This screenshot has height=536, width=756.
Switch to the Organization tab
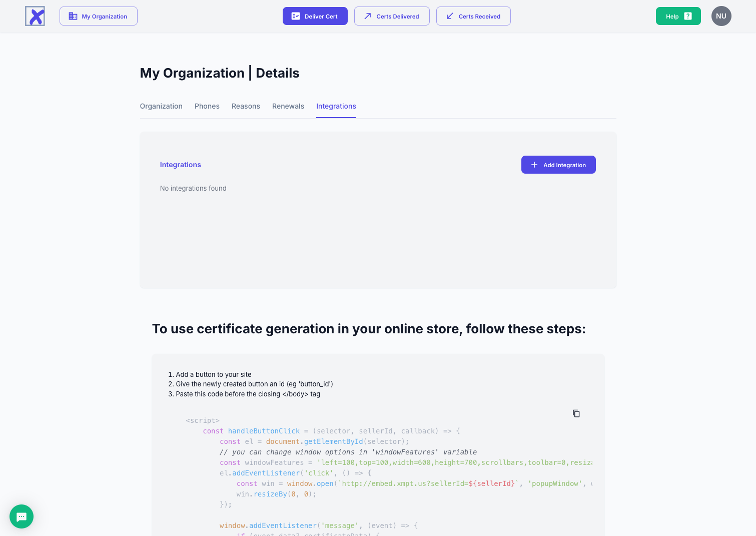tap(161, 106)
